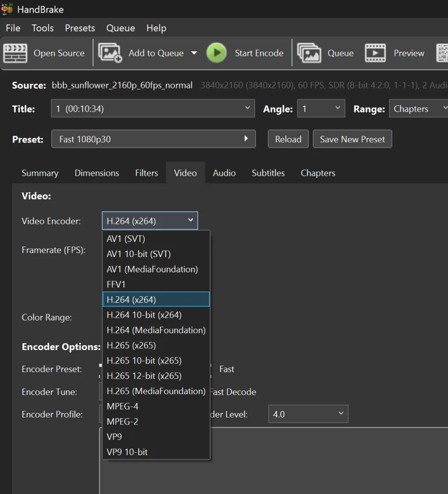Open the Queue stacked images icon
This screenshot has width=448, height=494.
tap(309, 53)
